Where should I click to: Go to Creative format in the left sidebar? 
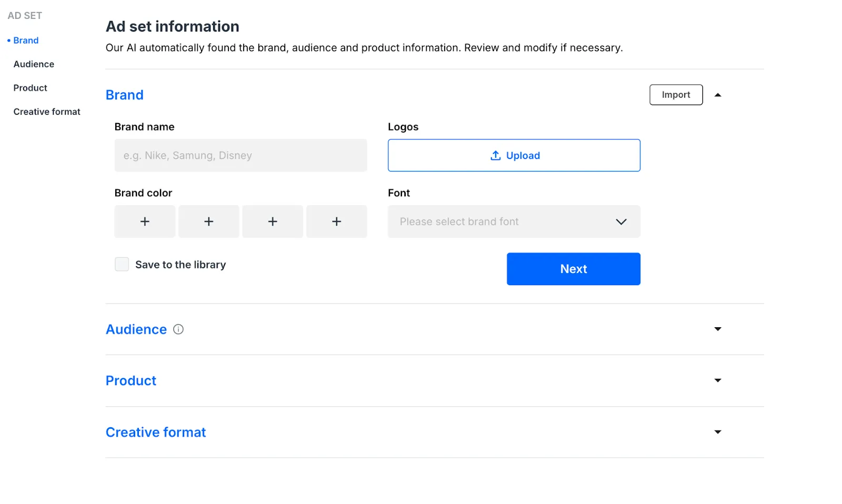point(47,112)
